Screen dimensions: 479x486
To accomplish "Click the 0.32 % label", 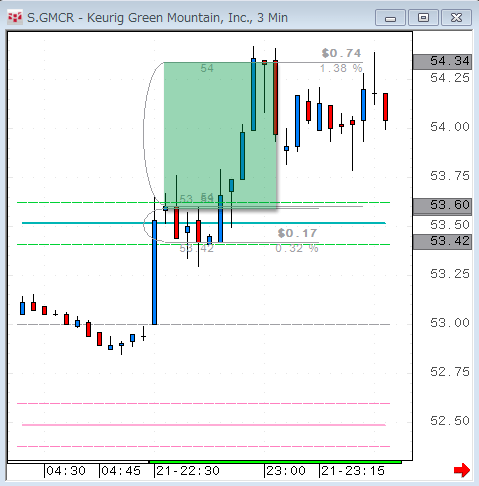I will (x=297, y=248).
